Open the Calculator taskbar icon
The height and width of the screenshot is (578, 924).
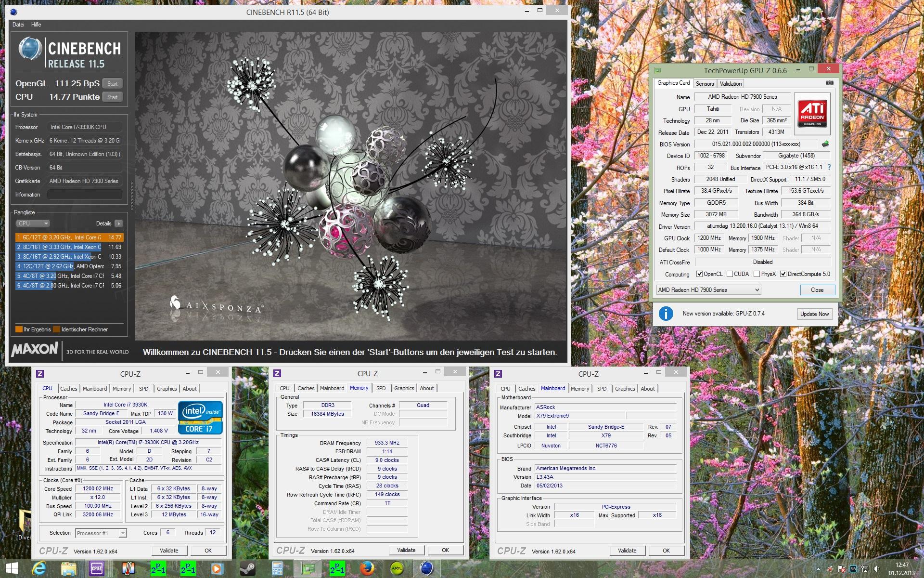tap(277, 568)
